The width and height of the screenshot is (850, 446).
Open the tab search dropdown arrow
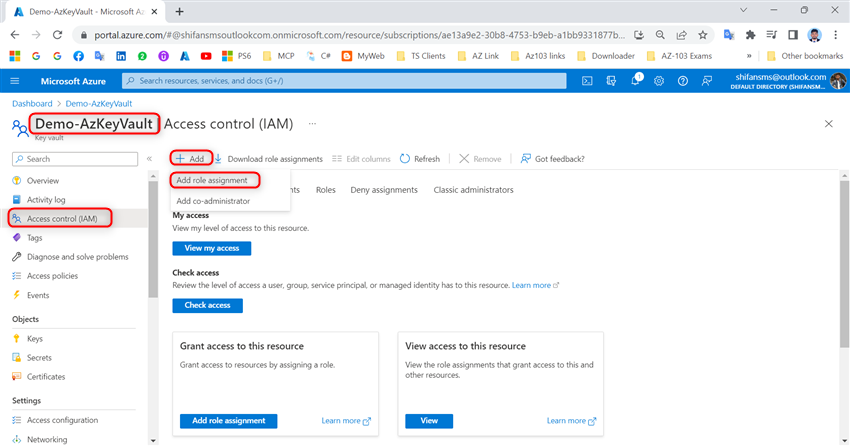(743, 10)
